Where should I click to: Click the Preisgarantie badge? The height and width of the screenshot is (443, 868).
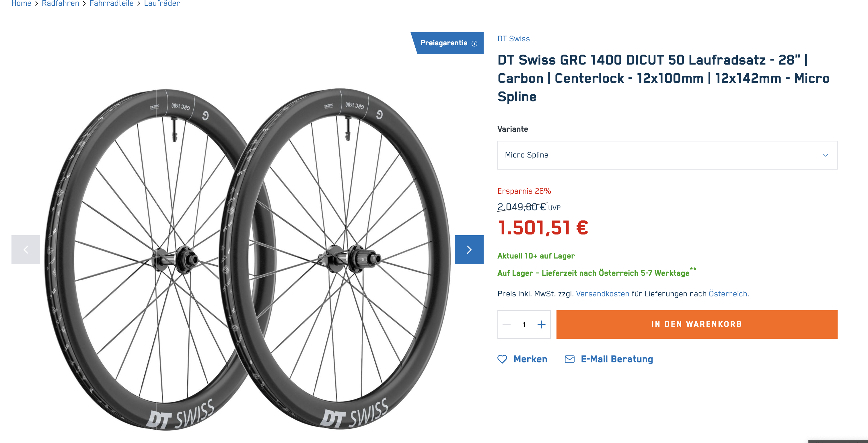pyautogui.click(x=443, y=43)
